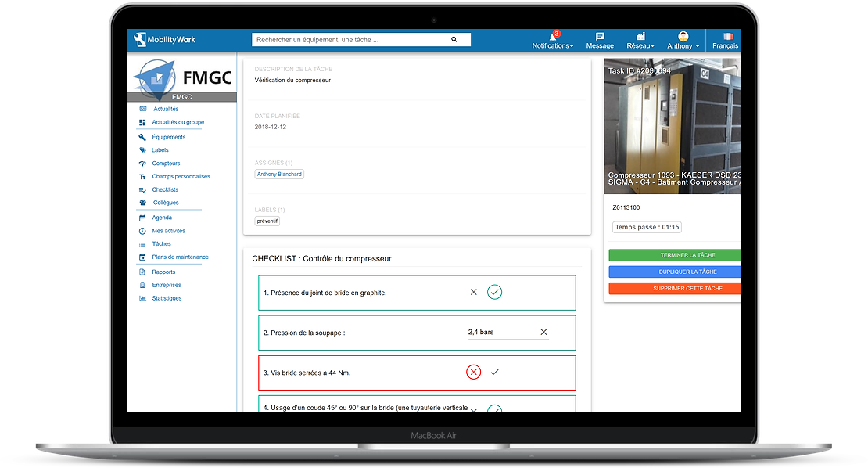The width and height of the screenshot is (868, 468).
Task: Mark 'Vis bride serrées à 44 Nm' as valid
Action: click(493, 372)
